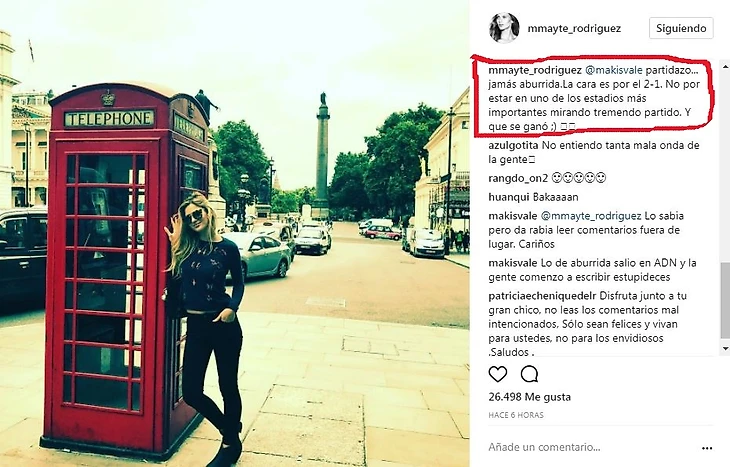Click the comments scrollbar up arrow
Viewport: 730px width, 467px height.
pyautogui.click(x=725, y=67)
